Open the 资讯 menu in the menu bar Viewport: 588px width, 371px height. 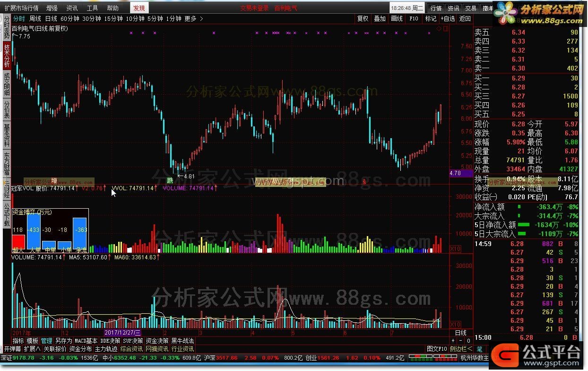72,8
